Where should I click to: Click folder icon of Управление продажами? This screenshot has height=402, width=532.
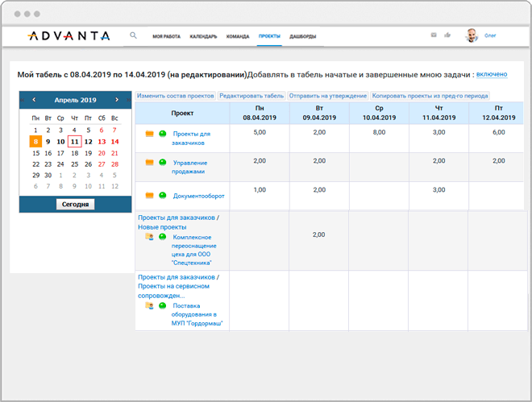coord(150,163)
